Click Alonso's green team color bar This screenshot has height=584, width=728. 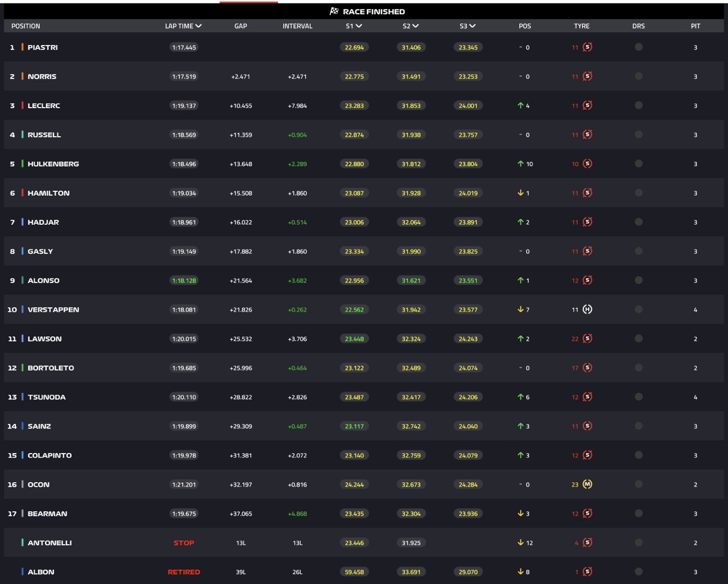pos(23,280)
